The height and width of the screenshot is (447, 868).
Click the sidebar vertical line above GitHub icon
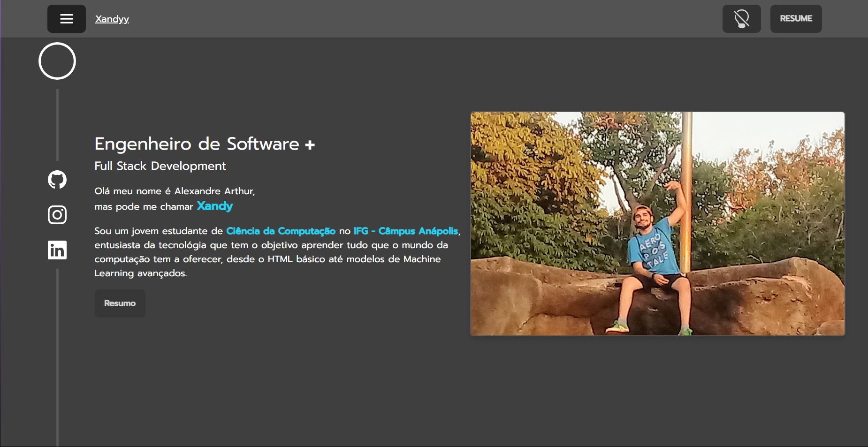[x=57, y=124]
